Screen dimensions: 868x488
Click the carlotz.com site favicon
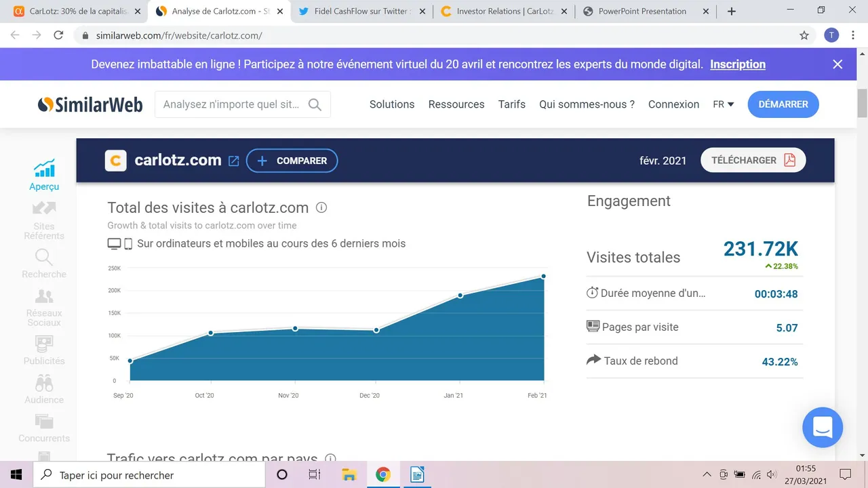click(x=116, y=161)
